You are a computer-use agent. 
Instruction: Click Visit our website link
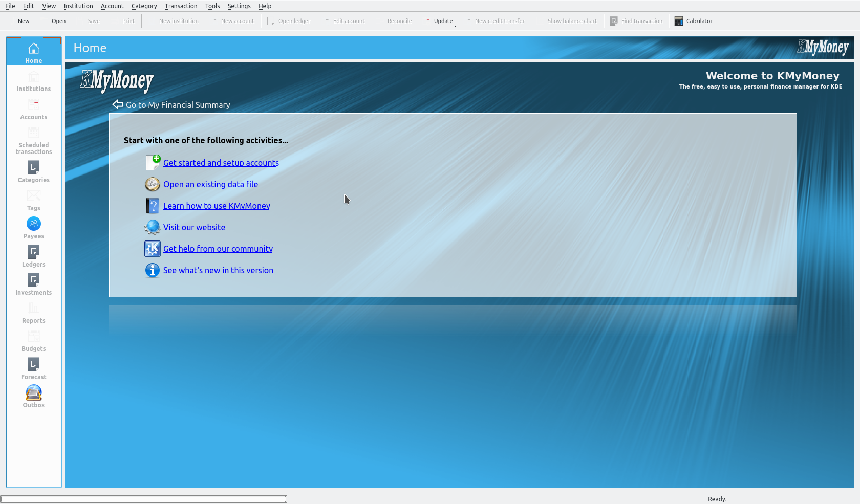tap(194, 227)
